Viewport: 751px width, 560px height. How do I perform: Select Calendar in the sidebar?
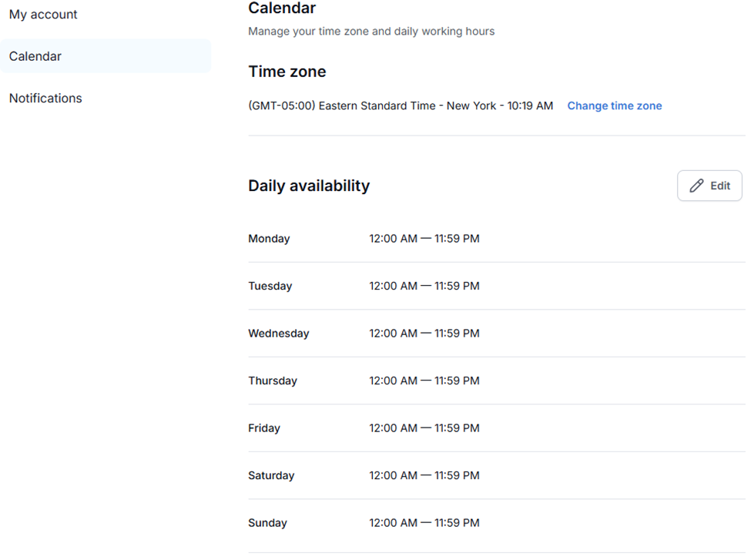click(35, 56)
